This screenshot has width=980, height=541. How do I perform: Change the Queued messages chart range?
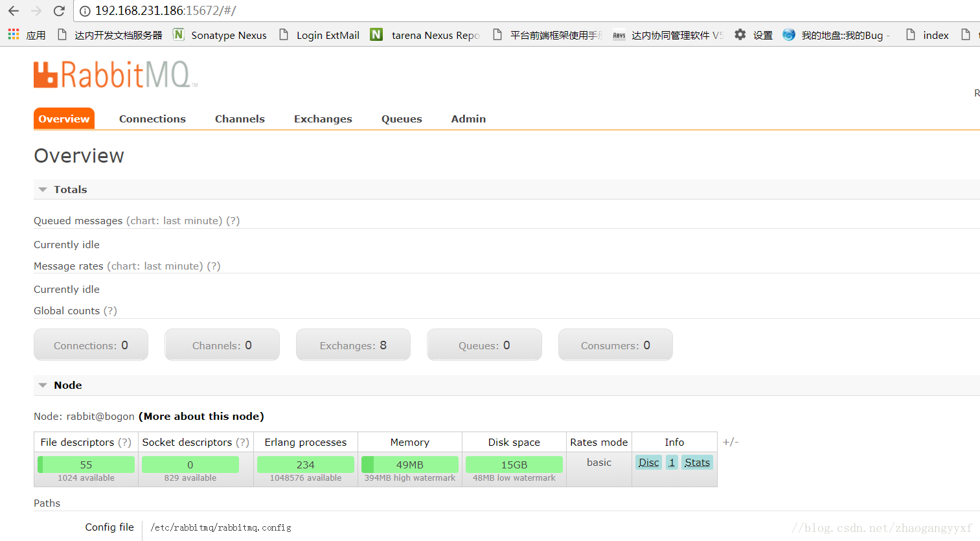coord(174,221)
